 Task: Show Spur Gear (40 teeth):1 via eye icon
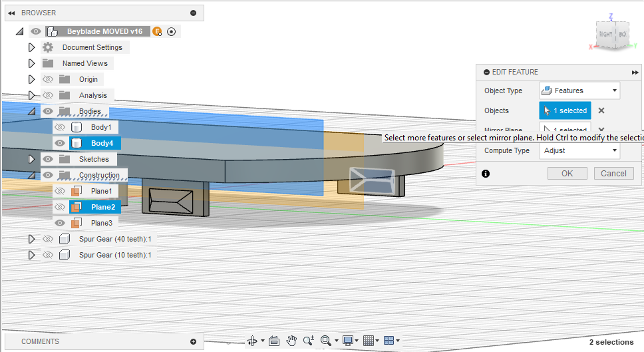click(x=48, y=239)
